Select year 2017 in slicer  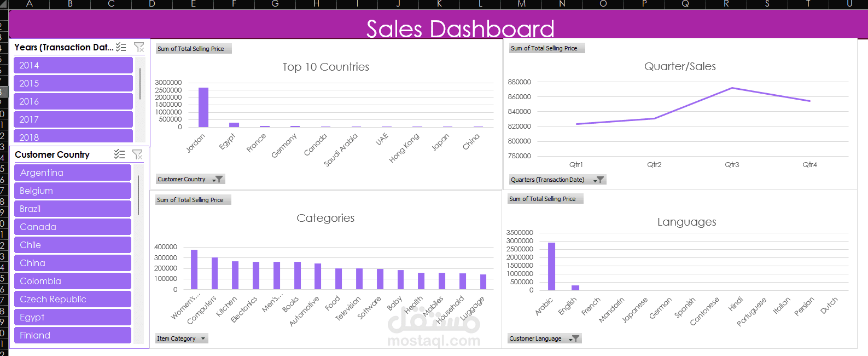[73, 119]
